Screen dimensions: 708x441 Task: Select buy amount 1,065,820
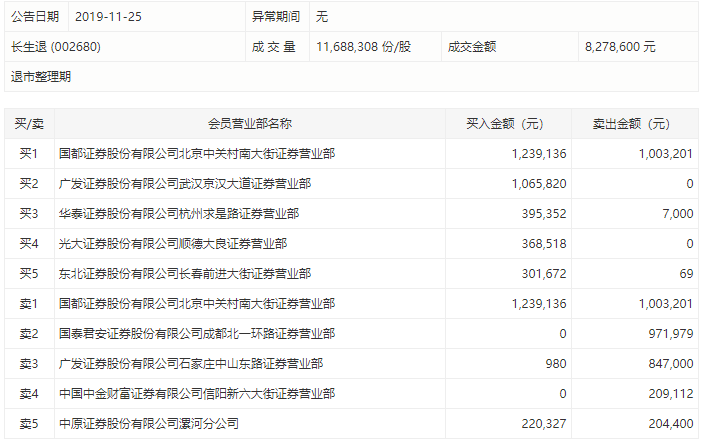pos(539,184)
